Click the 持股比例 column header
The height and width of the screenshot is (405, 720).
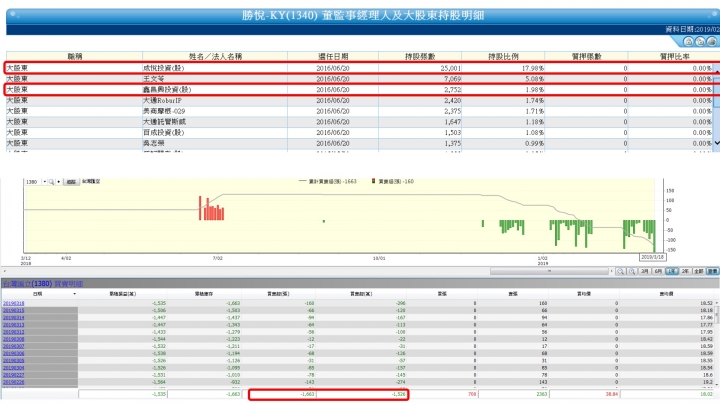tap(503, 56)
